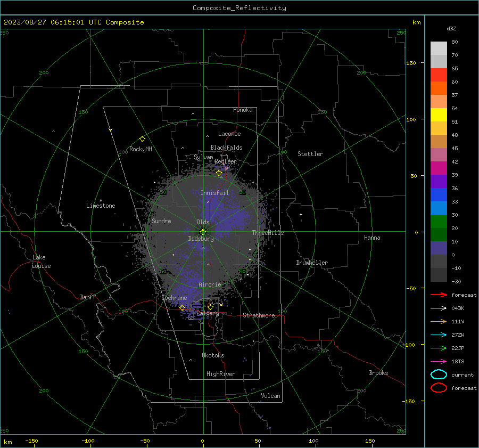Click the red forecast arrow in legend
The width and height of the screenshot is (479, 448).
coord(439,295)
